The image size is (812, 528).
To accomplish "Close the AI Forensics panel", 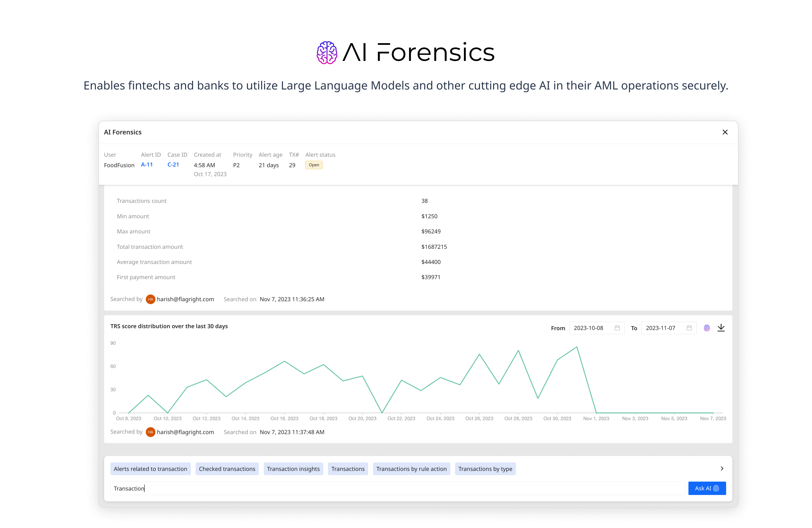I will tap(725, 132).
